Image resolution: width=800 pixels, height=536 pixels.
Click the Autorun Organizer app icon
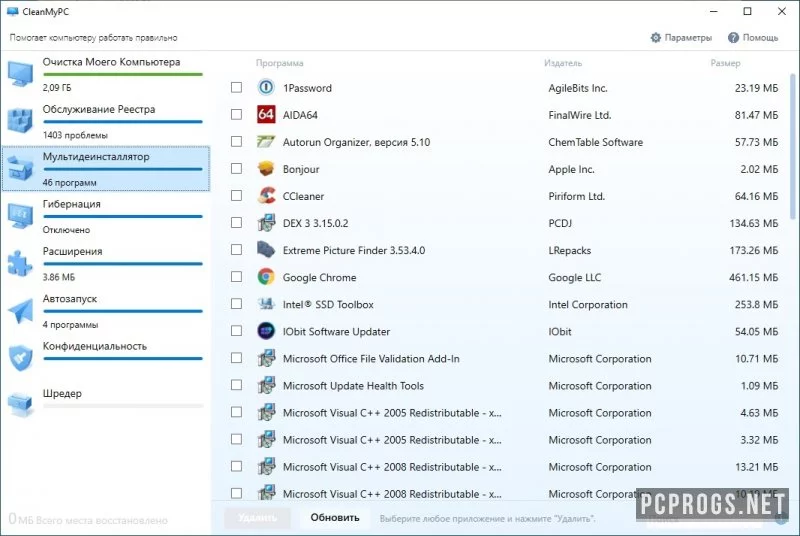[266, 142]
